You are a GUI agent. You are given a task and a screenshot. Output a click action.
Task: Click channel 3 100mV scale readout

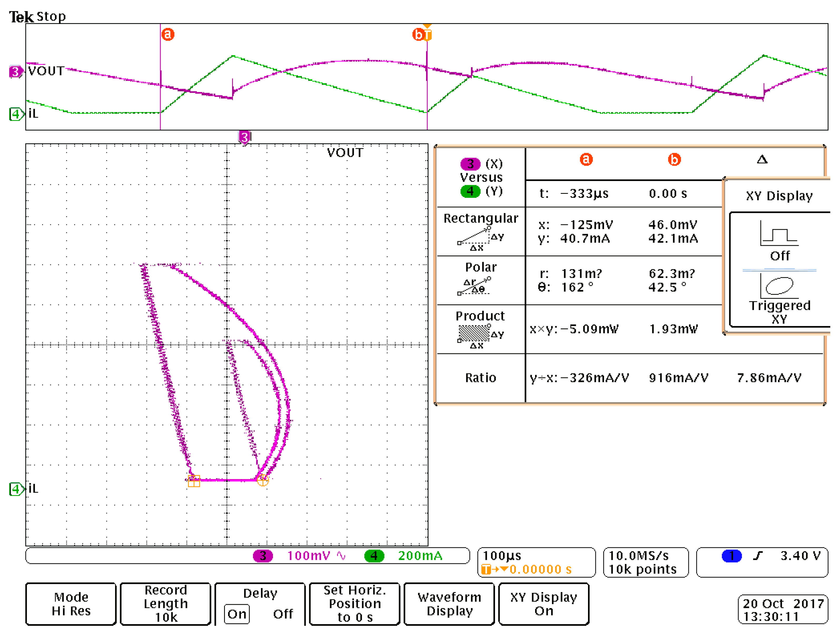[308, 556]
